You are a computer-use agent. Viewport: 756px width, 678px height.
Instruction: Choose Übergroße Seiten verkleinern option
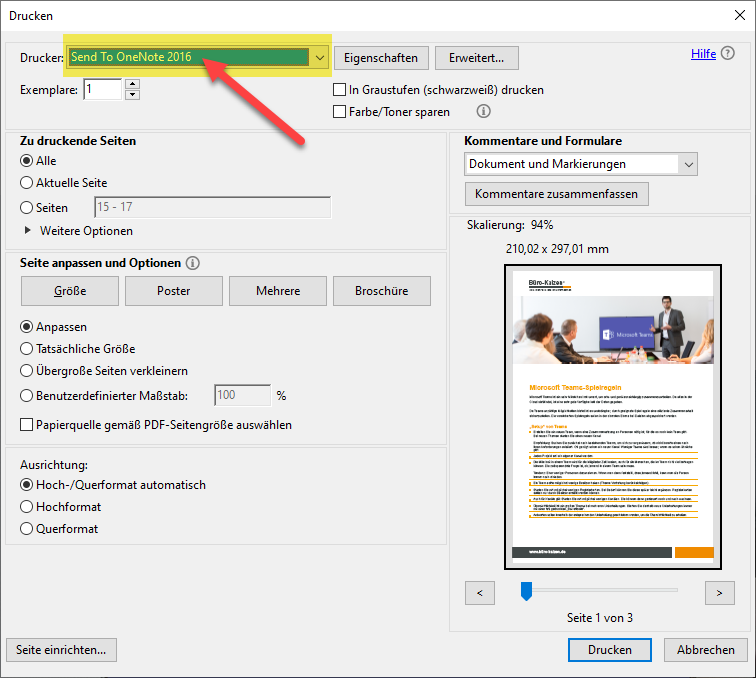click(x=27, y=371)
